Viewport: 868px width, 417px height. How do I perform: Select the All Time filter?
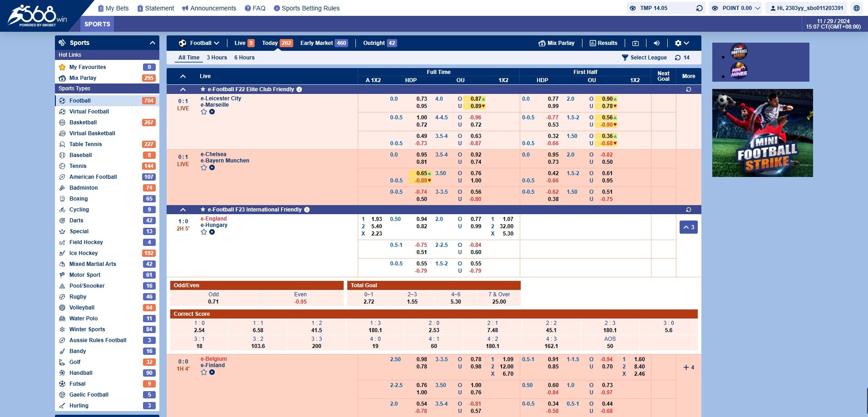pyautogui.click(x=189, y=58)
